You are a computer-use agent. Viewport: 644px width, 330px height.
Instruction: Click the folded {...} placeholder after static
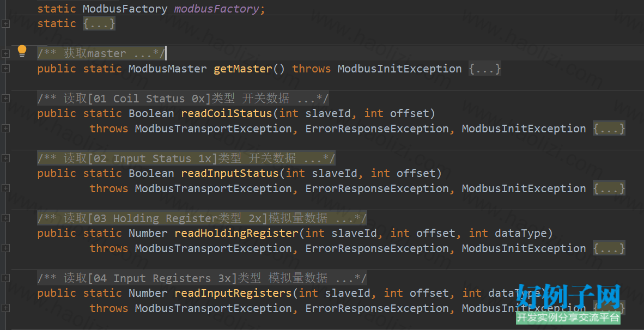99,23
